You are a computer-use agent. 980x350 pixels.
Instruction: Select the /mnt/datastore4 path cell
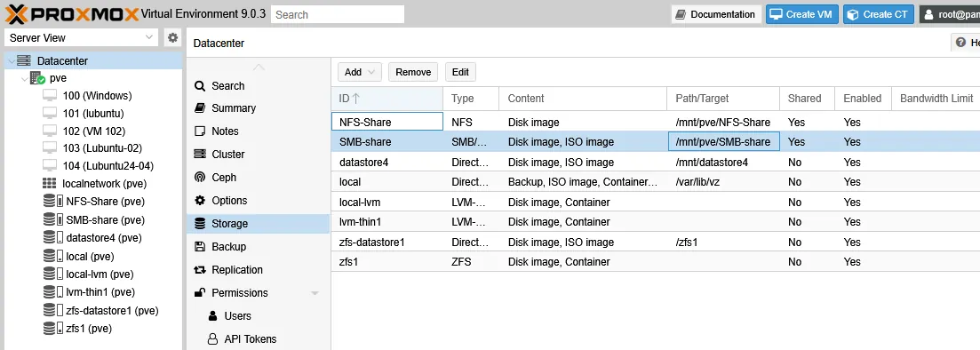click(723, 162)
